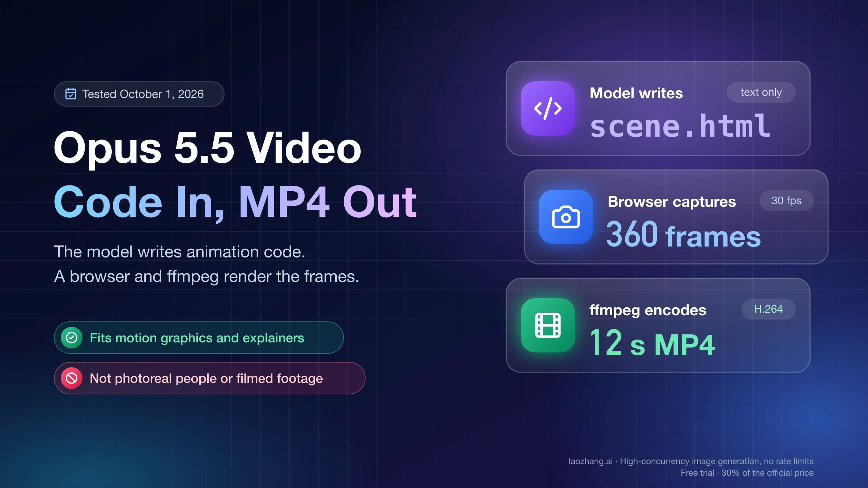The width and height of the screenshot is (868, 488).
Task: Click 'A browser and ffmpeg render the frames.' line
Action: tap(207, 276)
